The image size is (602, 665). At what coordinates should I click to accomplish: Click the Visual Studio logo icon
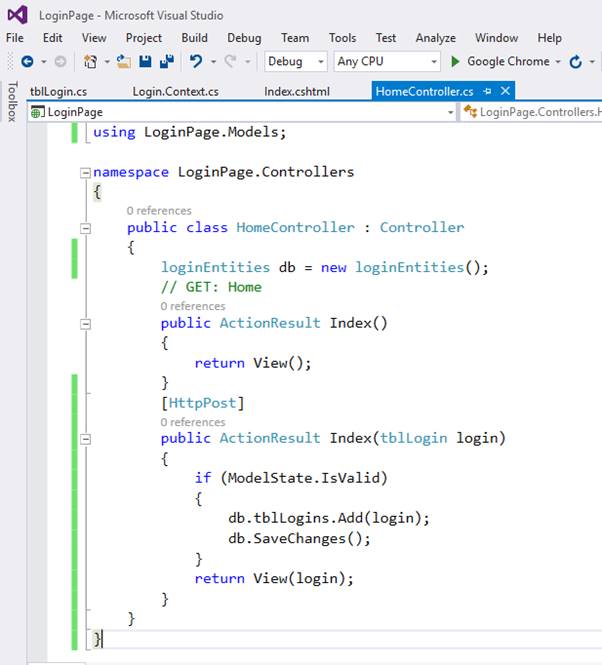(17, 15)
